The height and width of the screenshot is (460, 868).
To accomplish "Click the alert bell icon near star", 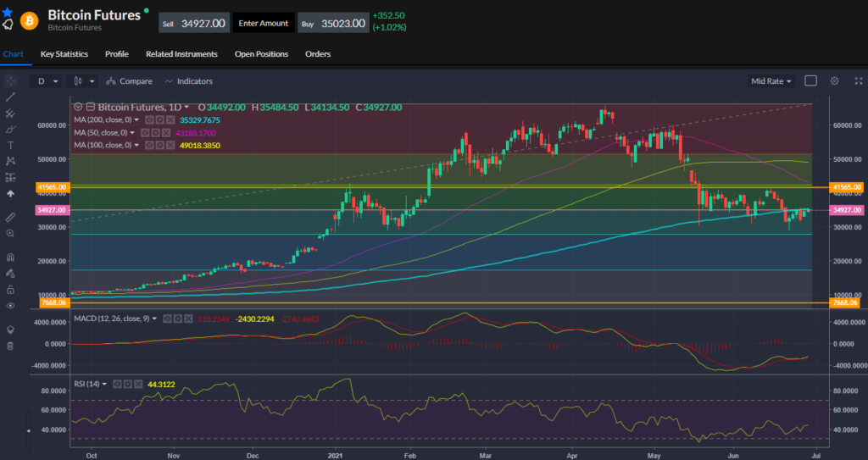I will pos(8,25).
